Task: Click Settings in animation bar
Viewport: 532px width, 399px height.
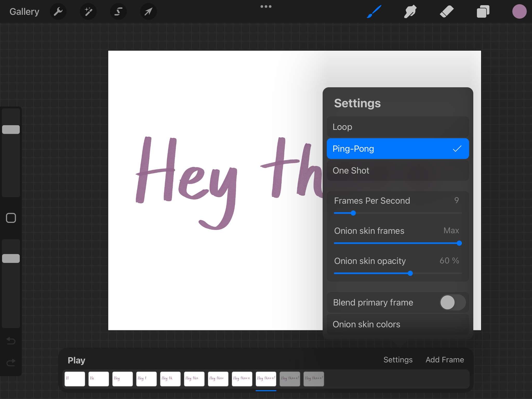Action: tap(398, 360)
